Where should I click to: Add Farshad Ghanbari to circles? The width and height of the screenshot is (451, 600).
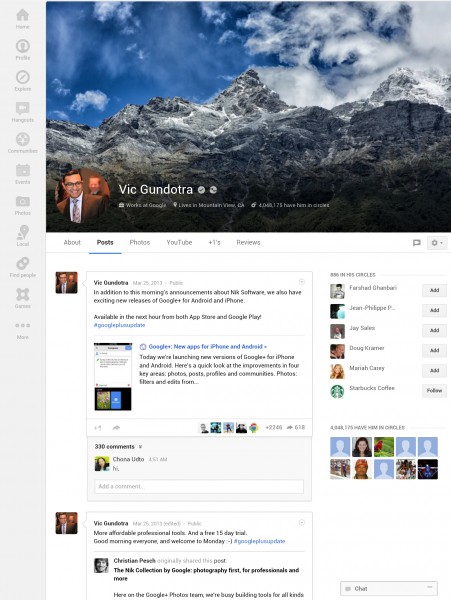[434, 290]
